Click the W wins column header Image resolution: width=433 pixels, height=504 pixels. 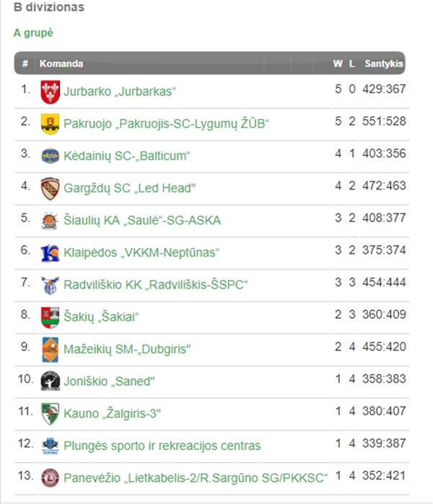point(338,63)
